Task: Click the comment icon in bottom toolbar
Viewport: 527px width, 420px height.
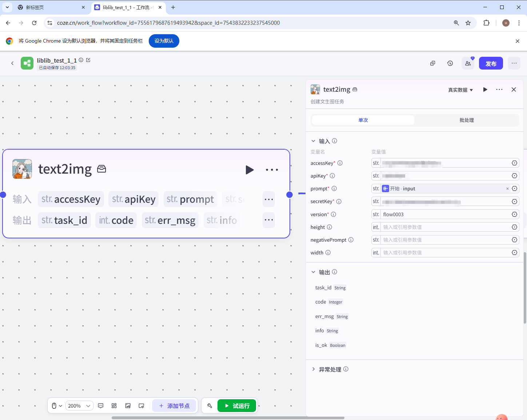Action: click(101, 406)
